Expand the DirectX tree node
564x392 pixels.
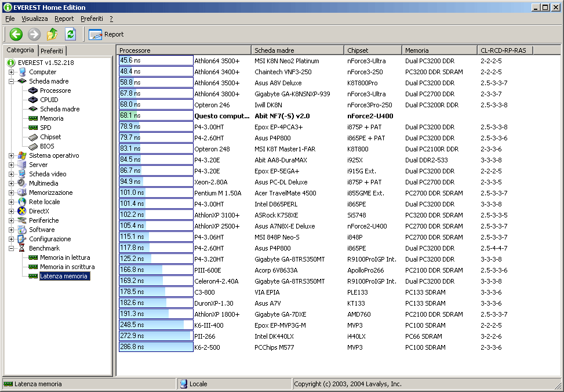pos(11,211)
